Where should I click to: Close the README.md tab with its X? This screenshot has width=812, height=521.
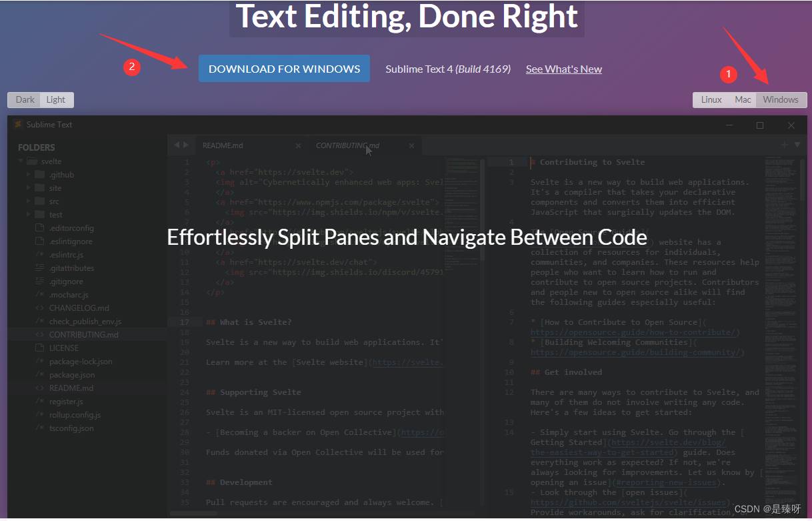click(298, 145)
